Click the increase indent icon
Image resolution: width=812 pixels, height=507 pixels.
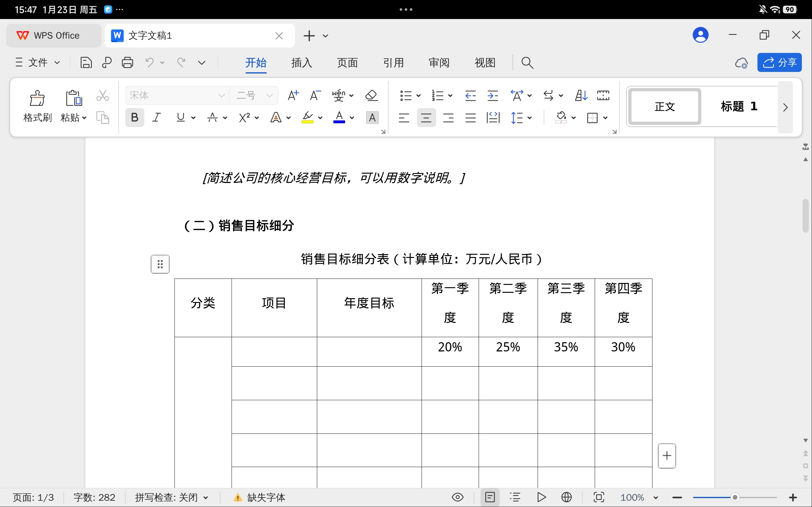(493, 96)
